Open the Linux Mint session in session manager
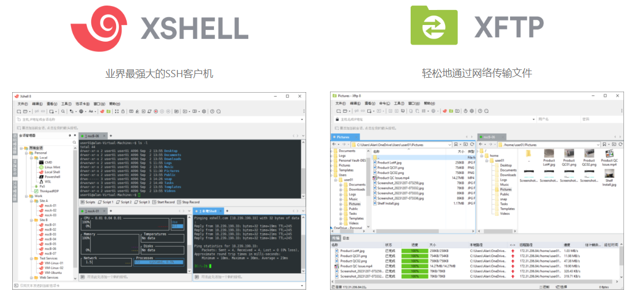644x297 pixels. click(51, 167)
